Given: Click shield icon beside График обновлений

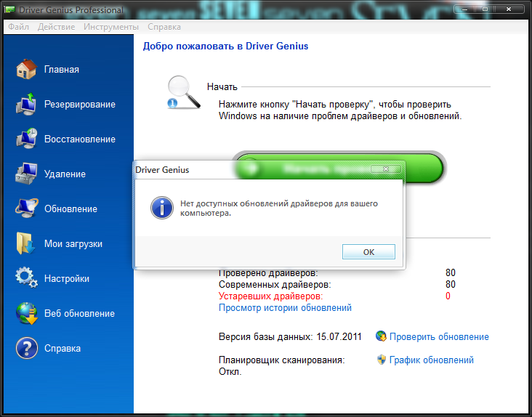Looking at the screenshot, I should [x=382, y=360].
